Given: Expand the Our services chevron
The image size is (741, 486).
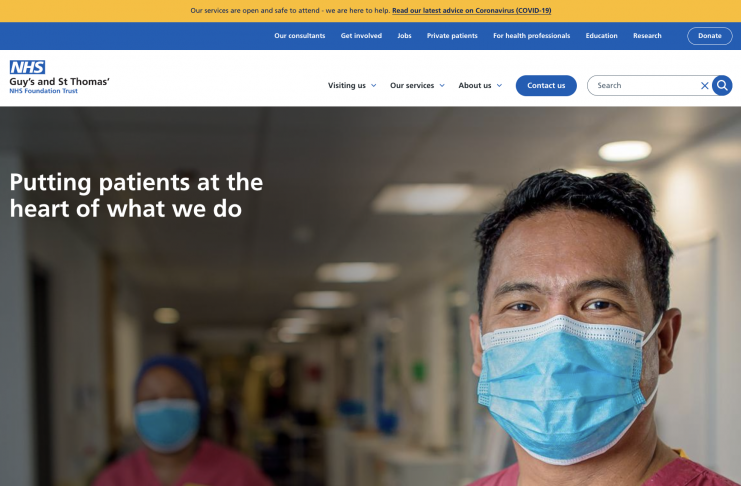Looking at the screenshot, I should (442, 86).
